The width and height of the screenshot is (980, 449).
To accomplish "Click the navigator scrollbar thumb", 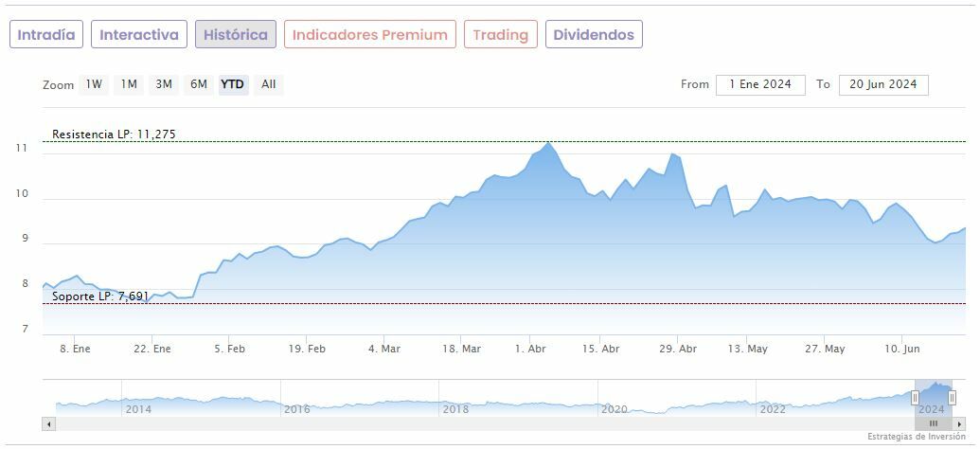I will coord(933,423).
